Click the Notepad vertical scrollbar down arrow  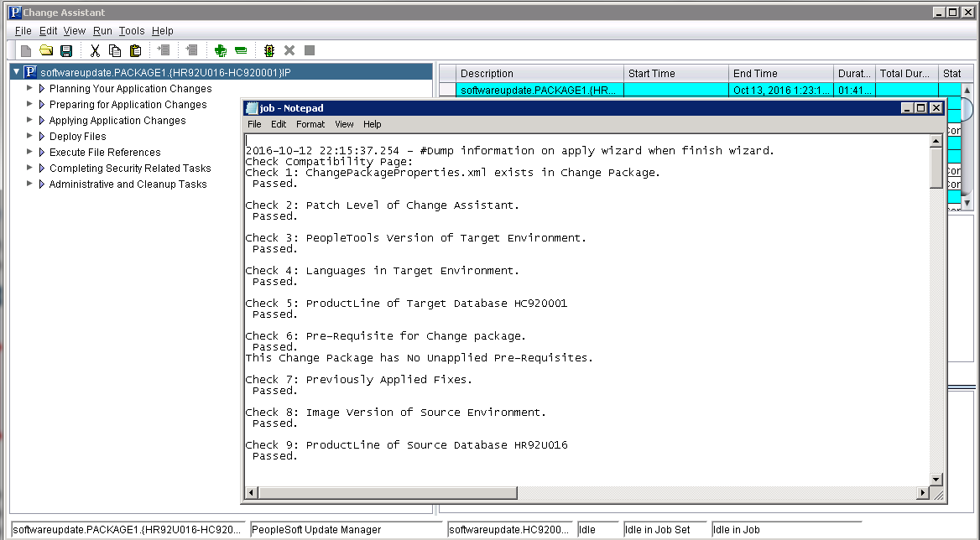(x=936, y=480)
